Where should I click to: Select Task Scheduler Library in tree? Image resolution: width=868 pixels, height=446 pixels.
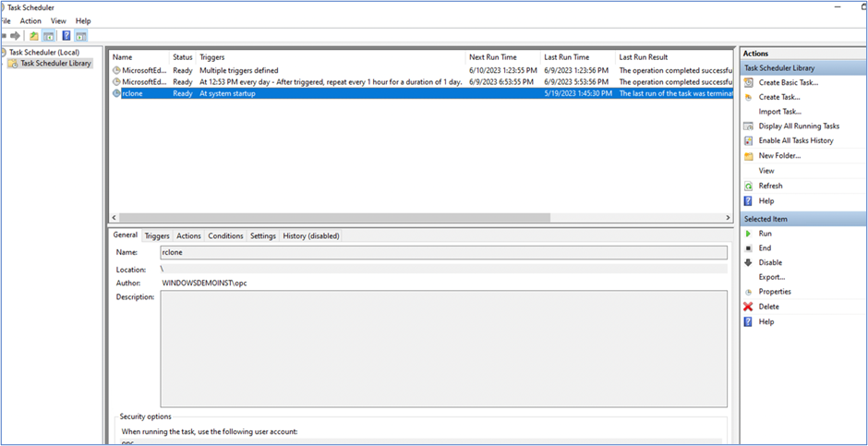click(x=55, y=64)
